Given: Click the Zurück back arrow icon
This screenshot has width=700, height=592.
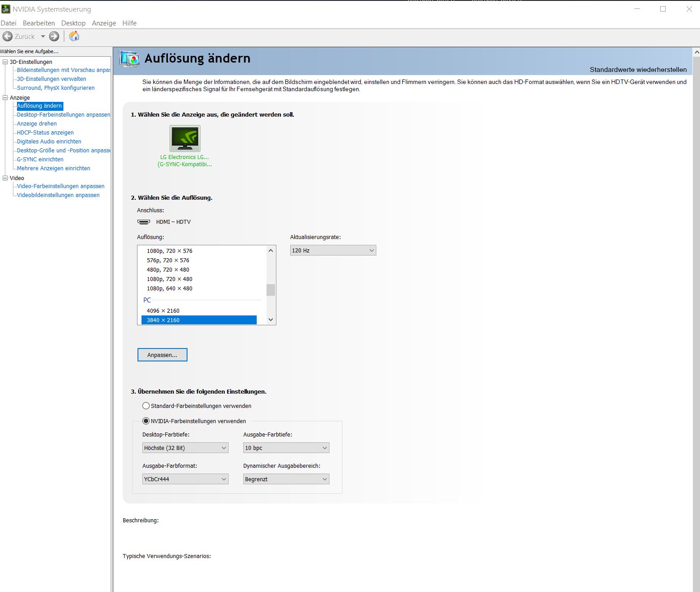Looking at the screenshot, I should [7, 37].
